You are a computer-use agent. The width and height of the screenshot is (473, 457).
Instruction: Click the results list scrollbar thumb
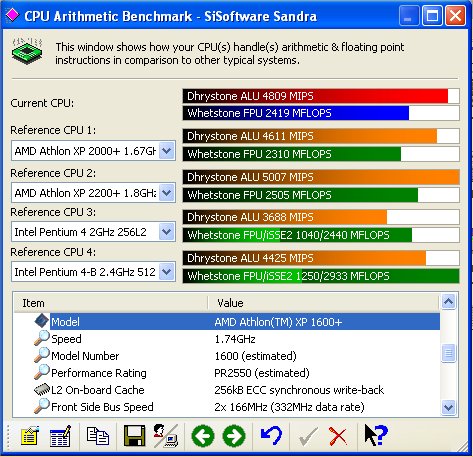point(448,353)
